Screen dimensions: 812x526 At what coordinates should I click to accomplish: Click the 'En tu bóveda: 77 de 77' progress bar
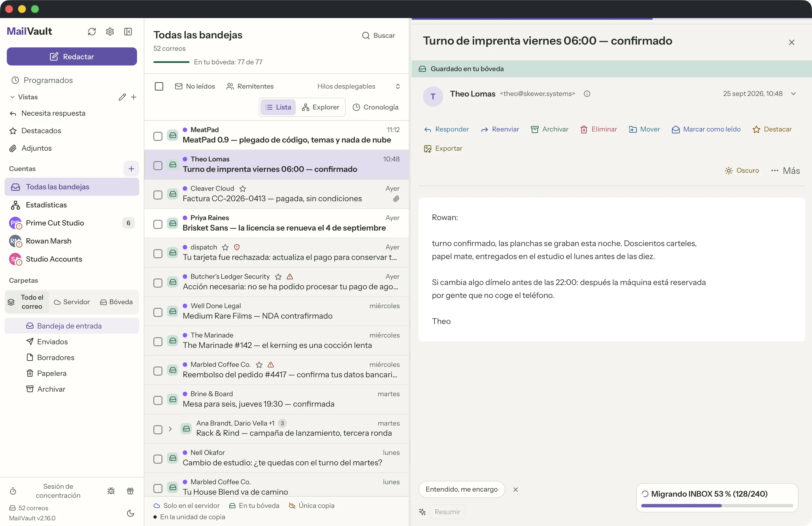[171, 62]
